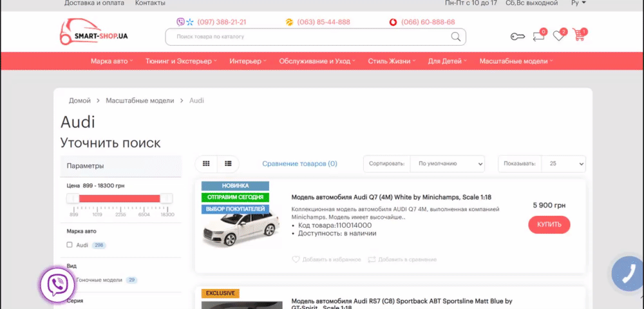This screenshot has height=309, width=644.
Task: Open Audi RS7 Sportback ABT product title
Action: click(x=402, y=304)
